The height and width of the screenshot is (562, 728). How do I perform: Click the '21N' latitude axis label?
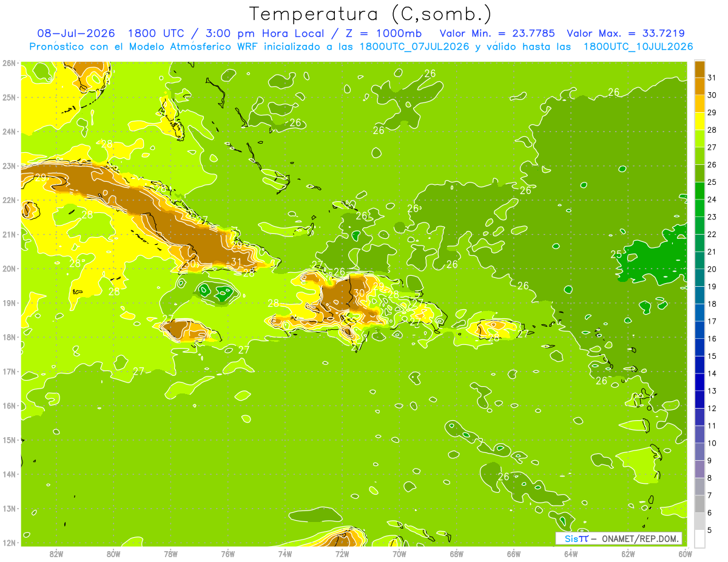pyautogui.click(x=8, y=235)
